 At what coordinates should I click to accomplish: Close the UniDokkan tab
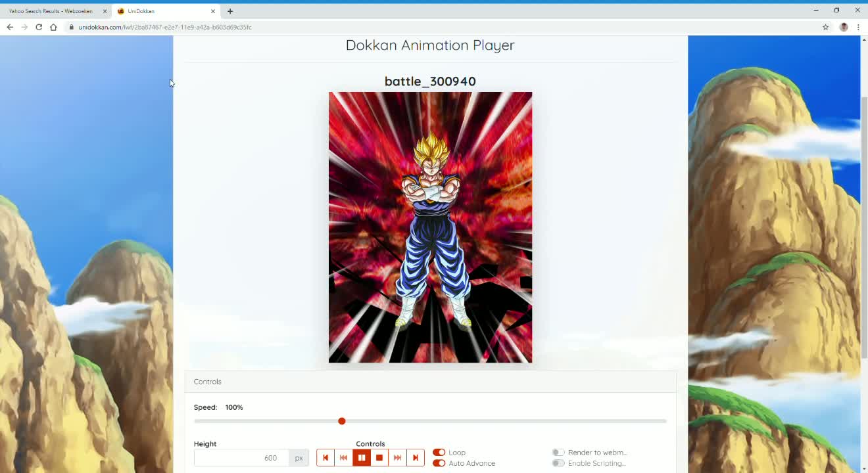click(213, 11)
